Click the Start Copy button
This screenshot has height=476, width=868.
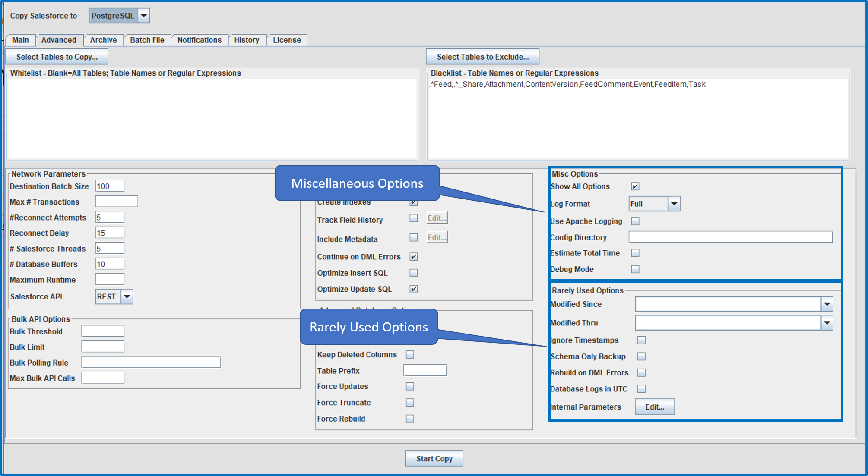[434, 458]
